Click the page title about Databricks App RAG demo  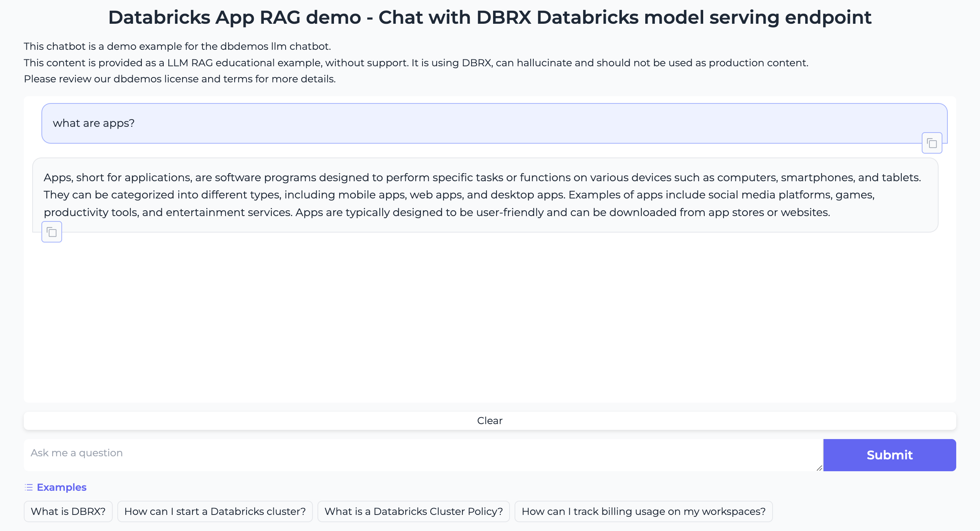point(490,18)
